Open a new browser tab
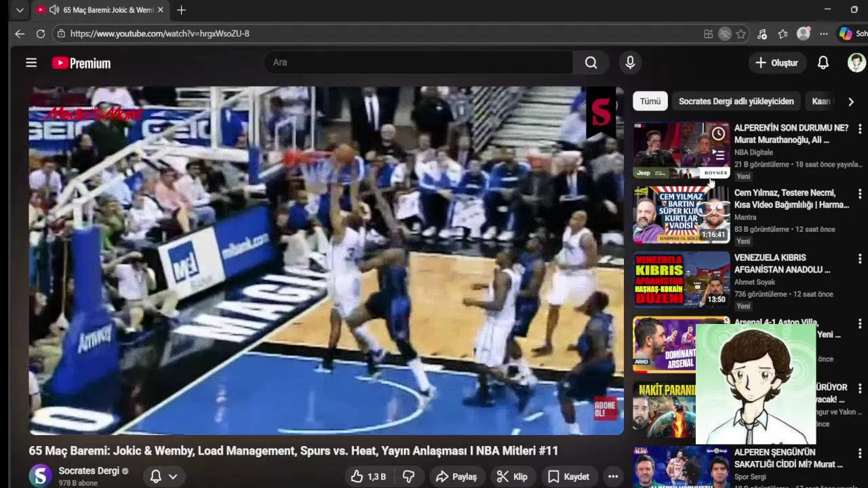 (x=181, y=10)
